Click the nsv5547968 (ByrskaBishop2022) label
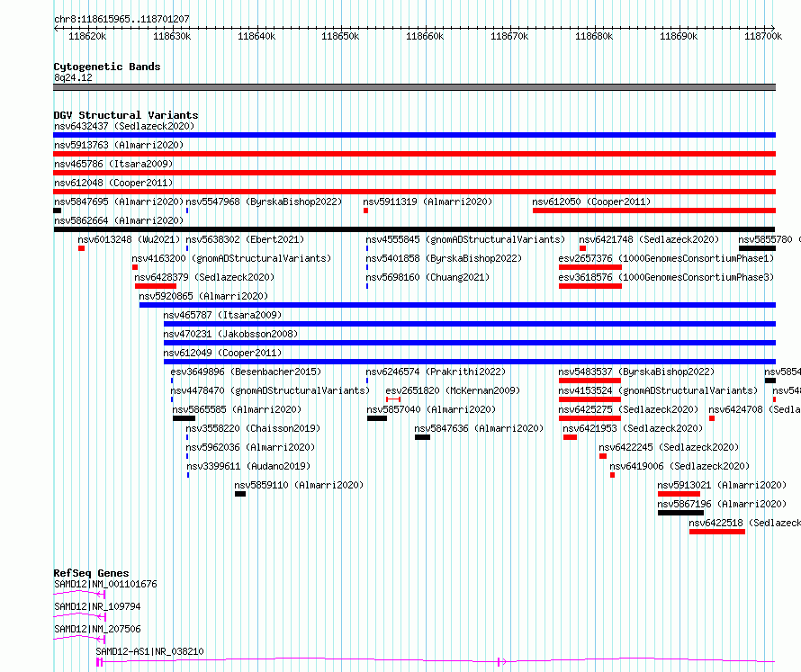Image resolution: width=801 pixels, height=672 pixels. tap(264, 202)
